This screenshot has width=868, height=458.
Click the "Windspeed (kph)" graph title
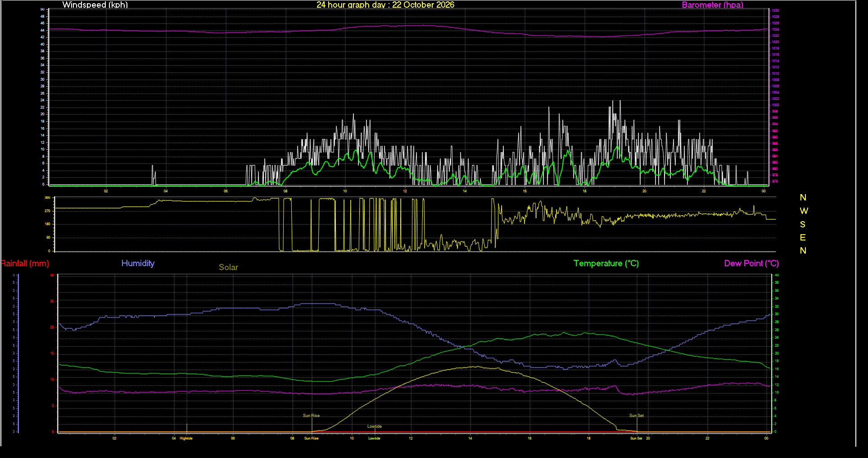tap(95, 5)
